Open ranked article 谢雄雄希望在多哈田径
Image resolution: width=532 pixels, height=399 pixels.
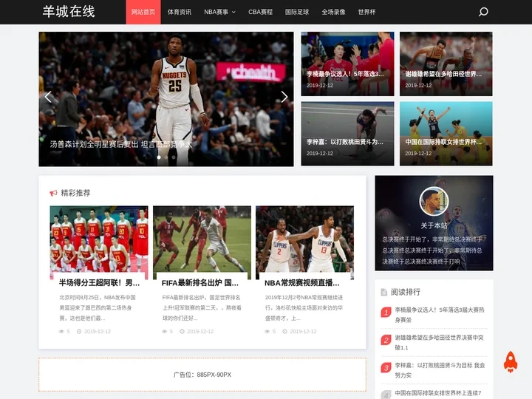[439, 343]
